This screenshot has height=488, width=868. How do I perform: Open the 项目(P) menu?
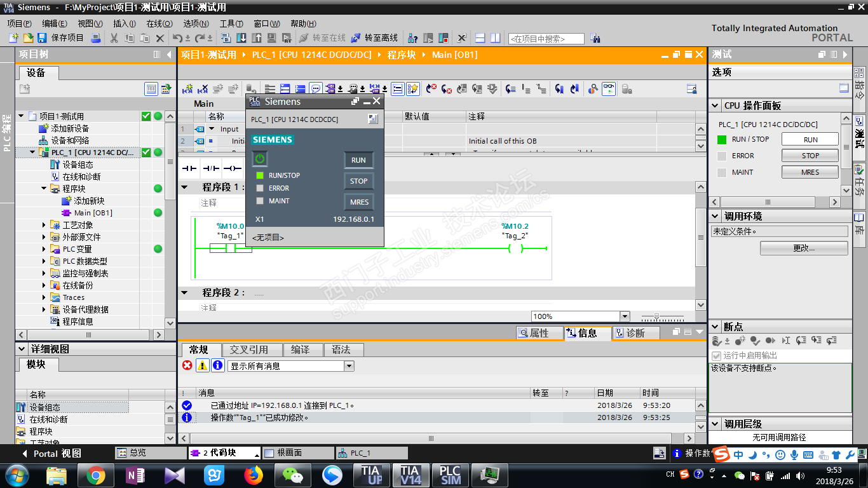[19, 24]
